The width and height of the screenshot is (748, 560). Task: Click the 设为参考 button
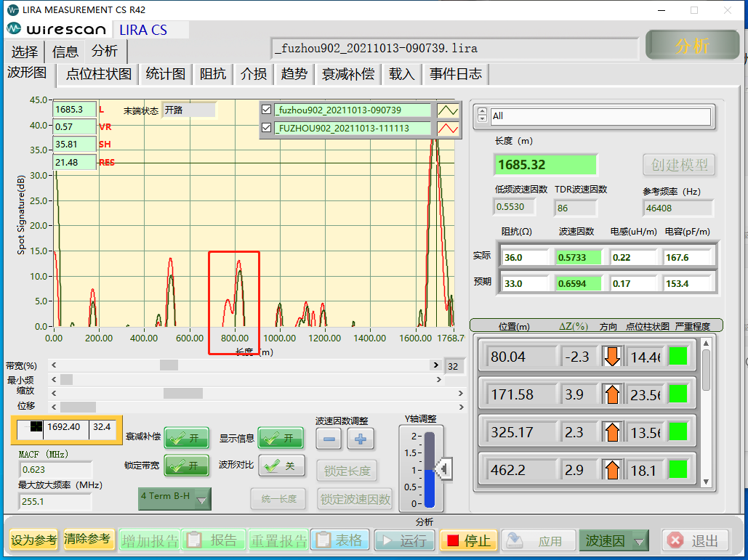33,540
